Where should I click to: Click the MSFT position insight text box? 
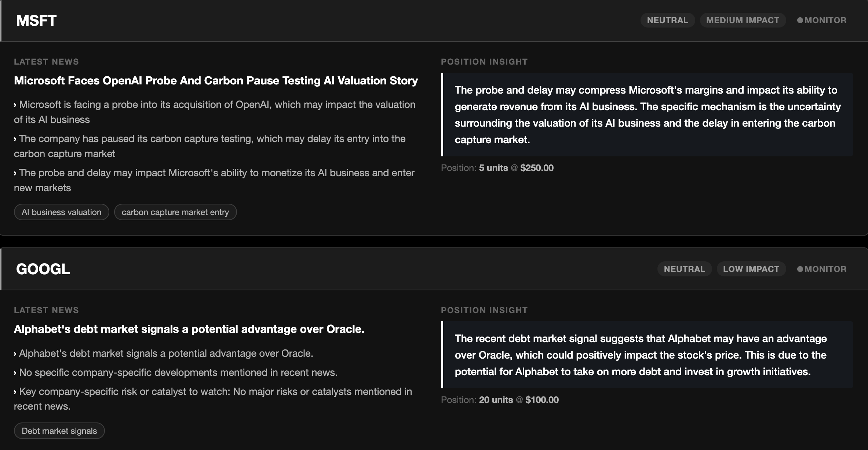[x=648, y=115]
